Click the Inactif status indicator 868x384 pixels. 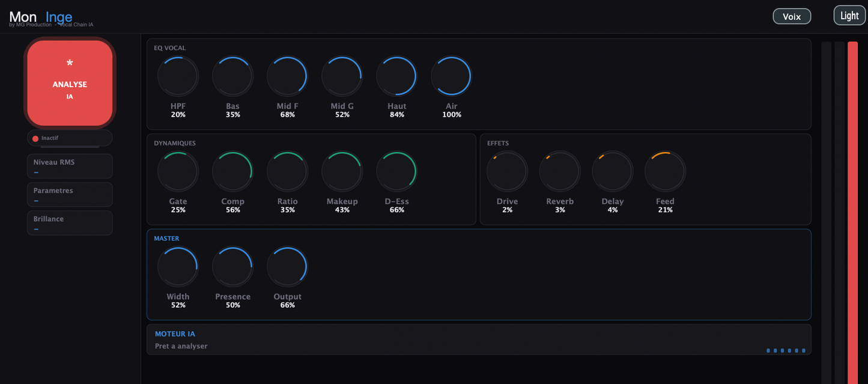(70, 138)
